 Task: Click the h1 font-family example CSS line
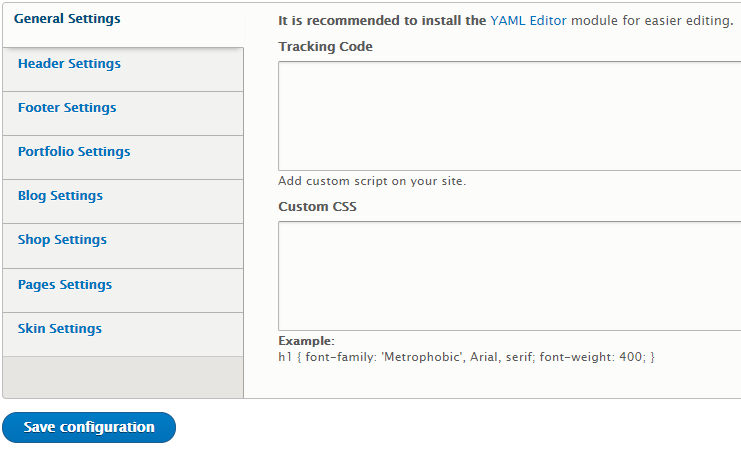[x=466, y=356]
